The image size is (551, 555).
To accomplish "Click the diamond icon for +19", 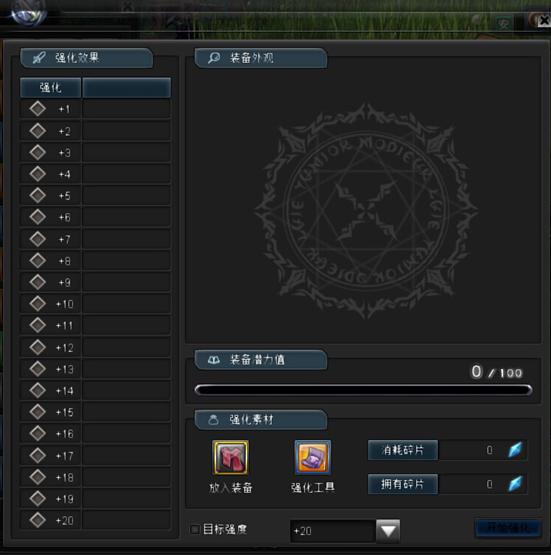I will tap(38, 499).
